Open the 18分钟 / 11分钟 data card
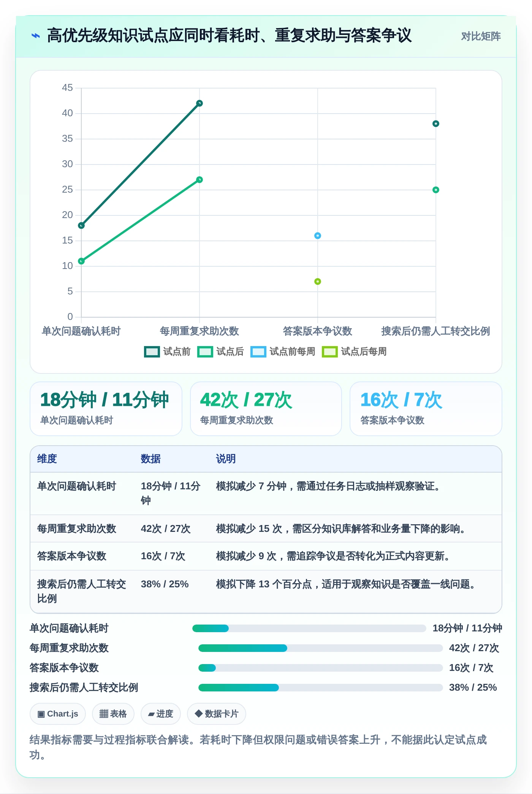Image resolution: width=532 pixels, height=794 pixels. [x=106, y=409]
